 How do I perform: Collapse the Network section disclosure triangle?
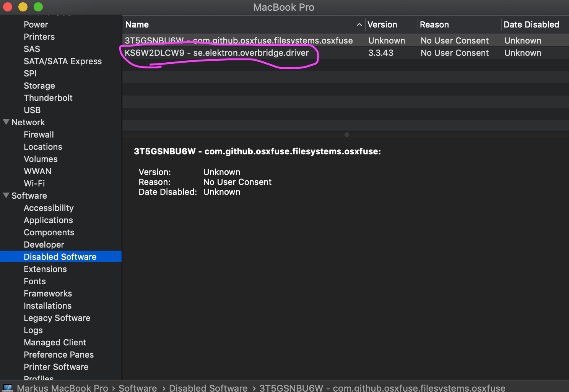[6, 122]
